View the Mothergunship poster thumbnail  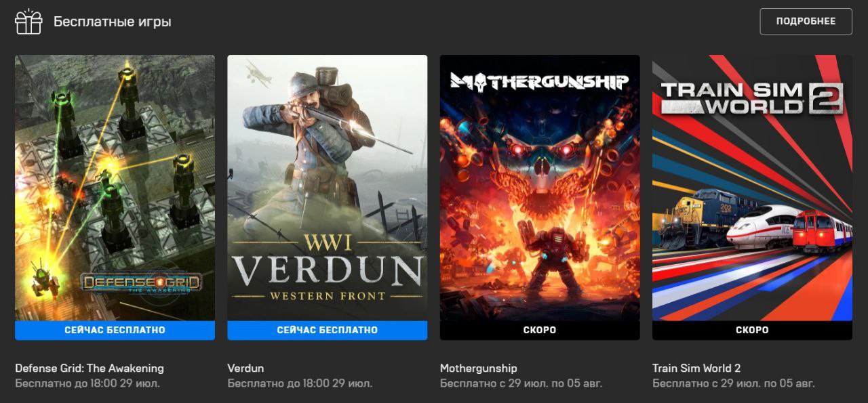click(x=540, y=188)
